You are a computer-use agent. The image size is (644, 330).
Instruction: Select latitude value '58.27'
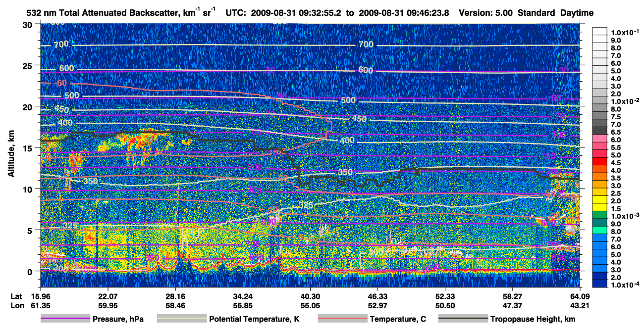pos(512,296)
